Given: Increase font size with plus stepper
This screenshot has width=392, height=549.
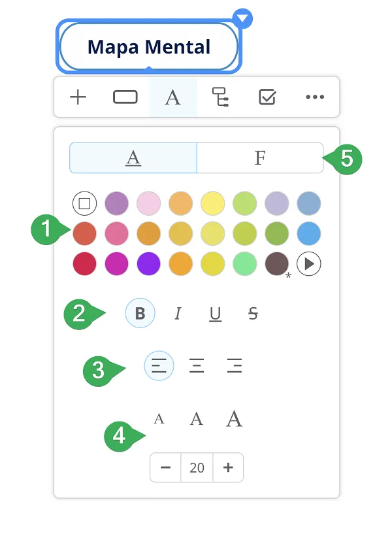Looking at the screenshot, I should pos(228,467).
